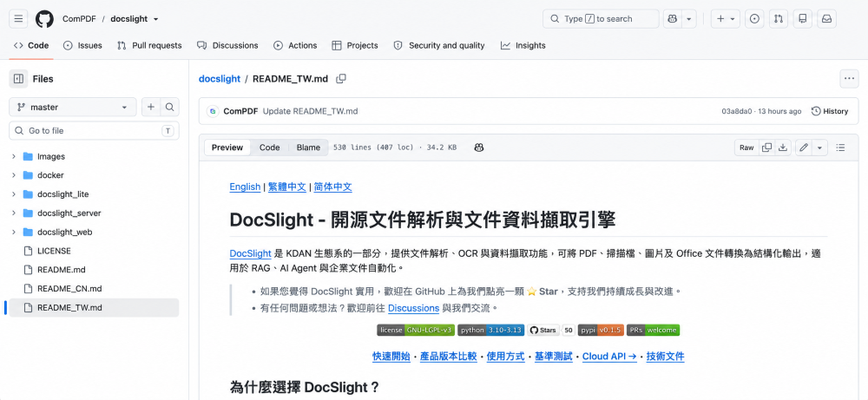The height and width of the screenshot is (400, 868).
Task: Copy raw file contents icon
Action: (766, 148)
